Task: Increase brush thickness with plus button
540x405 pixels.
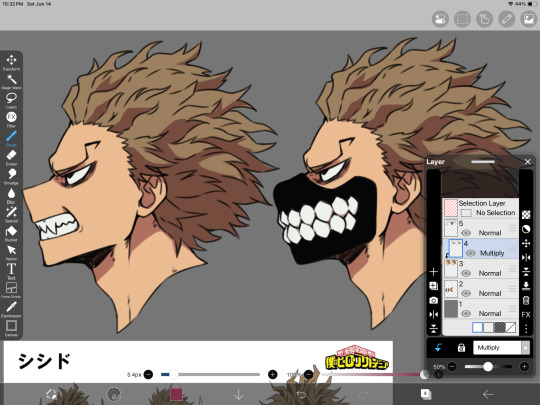Action: click(273, 374)
